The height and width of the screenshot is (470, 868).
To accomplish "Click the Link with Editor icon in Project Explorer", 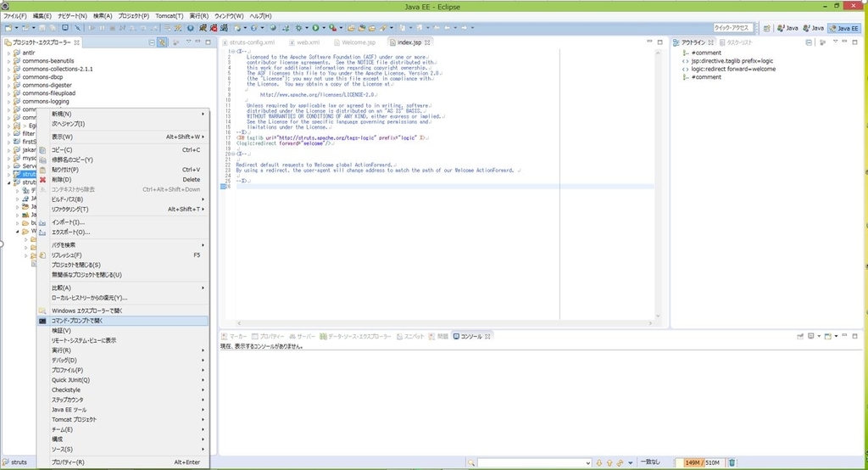I will (162, 42).
